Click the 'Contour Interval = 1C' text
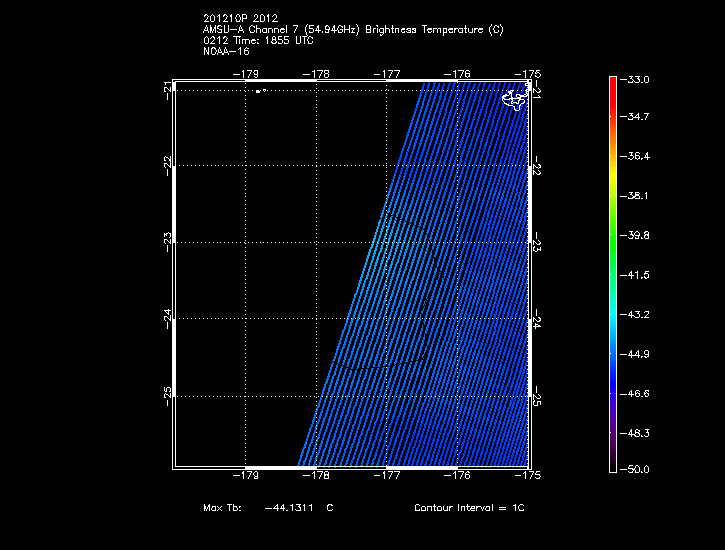Screen dimensions: 725x550 (469, 508)
